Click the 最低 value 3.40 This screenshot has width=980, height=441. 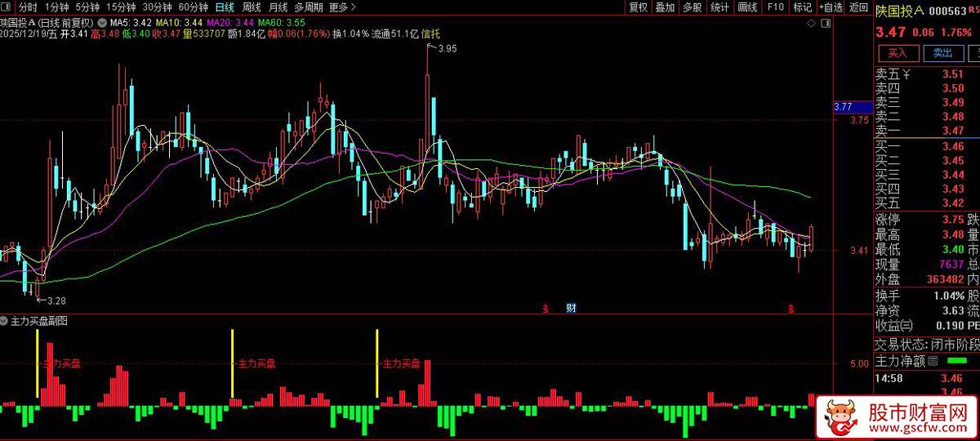pyautogui.click(x=952, y=249)
